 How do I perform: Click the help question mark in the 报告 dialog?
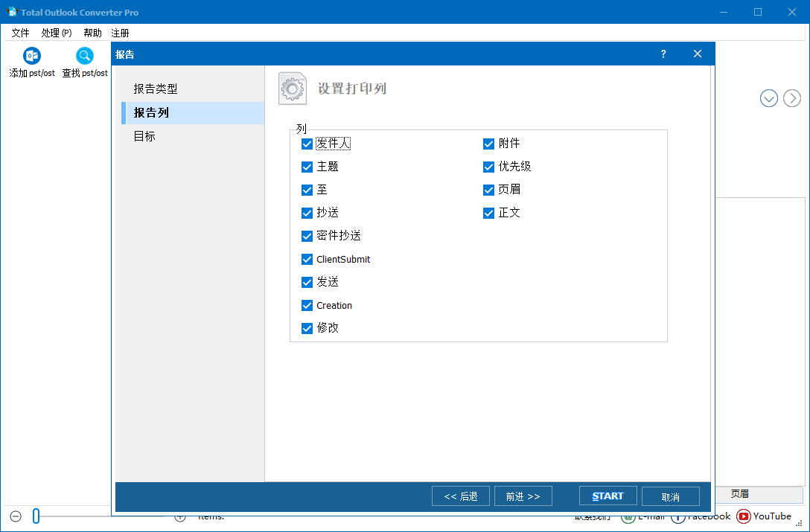coord(663,54)
